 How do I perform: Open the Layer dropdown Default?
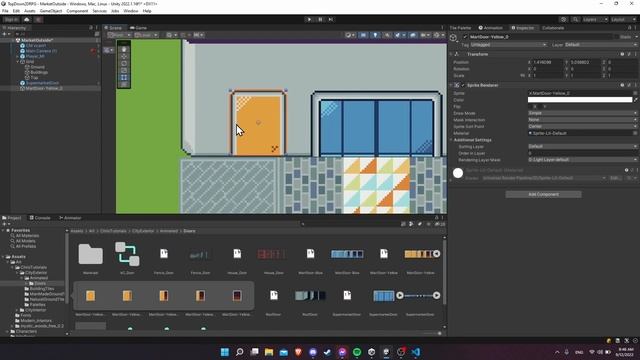pyautogui.click(x=601, y=44)
